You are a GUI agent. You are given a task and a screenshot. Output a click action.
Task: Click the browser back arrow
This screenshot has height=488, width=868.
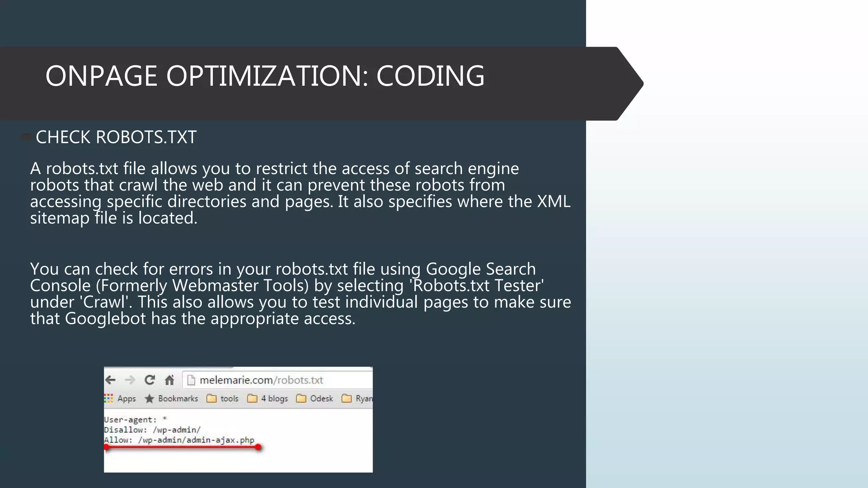coord(111,380)
